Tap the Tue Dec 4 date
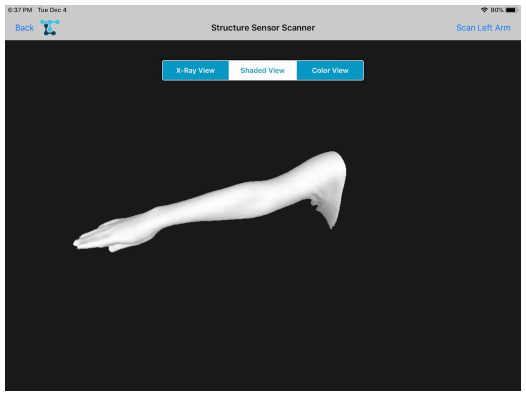This screenshot has width=526, height=395. click(x=52, y=10)
